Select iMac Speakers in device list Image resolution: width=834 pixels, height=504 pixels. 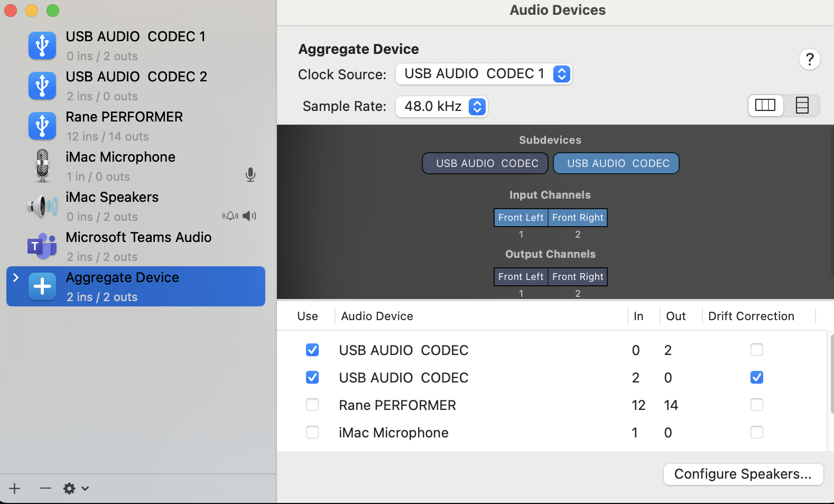[x=136, y=206]
